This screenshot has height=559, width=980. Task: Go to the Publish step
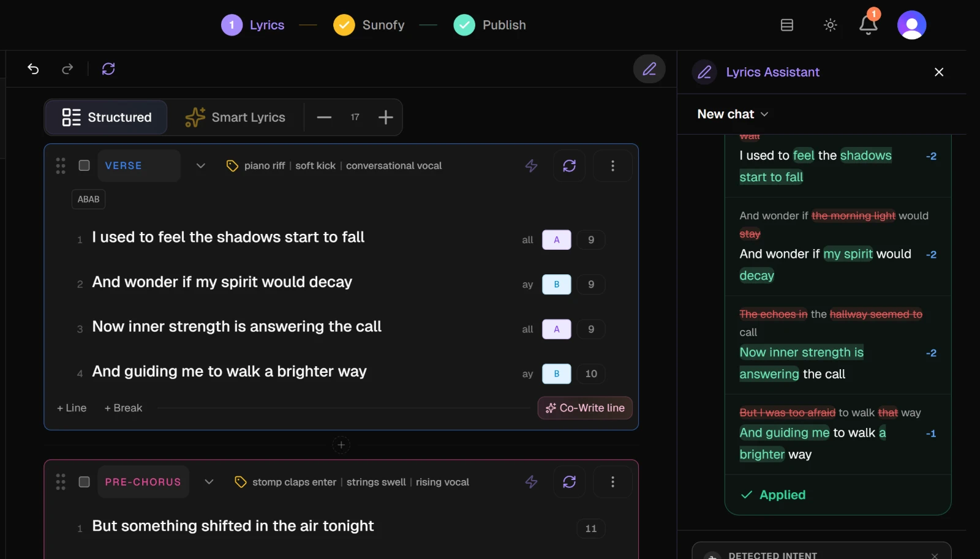(489, 25)
